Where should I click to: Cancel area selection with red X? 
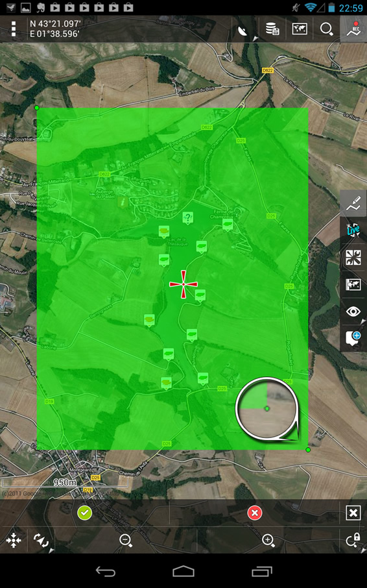tap(255, 513)
